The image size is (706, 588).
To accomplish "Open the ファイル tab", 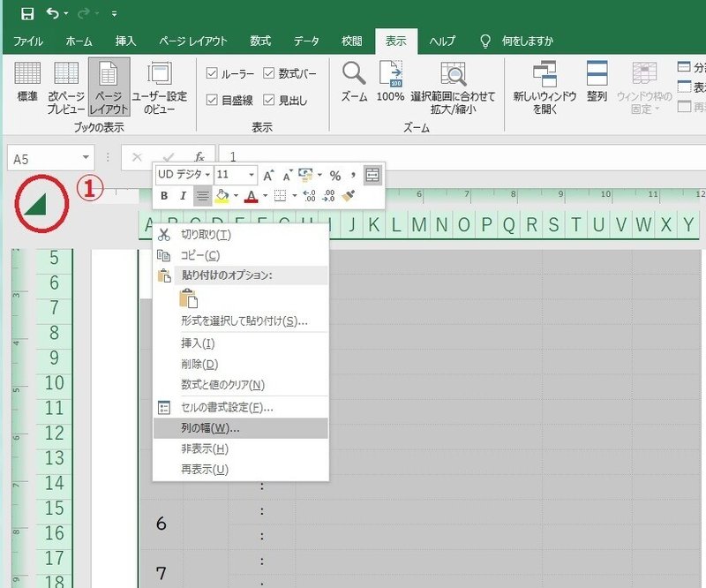I will click(x=28, y=41).
